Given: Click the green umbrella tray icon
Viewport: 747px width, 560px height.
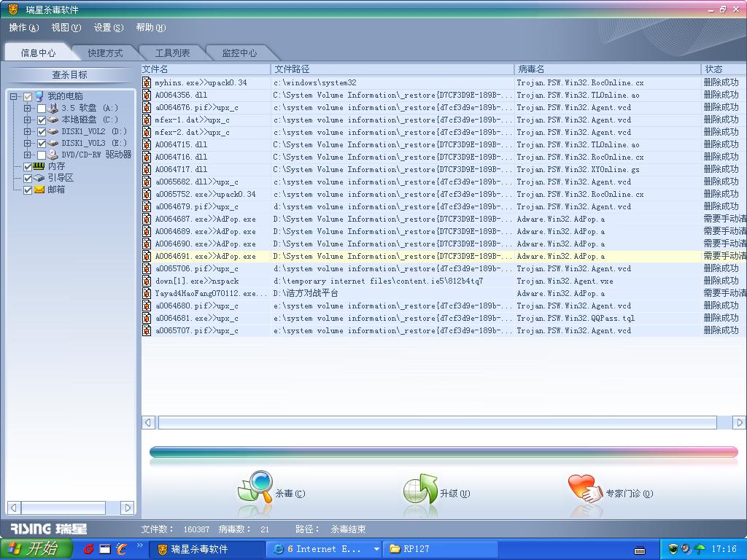Looking at the screenshot, I should 699,549.
